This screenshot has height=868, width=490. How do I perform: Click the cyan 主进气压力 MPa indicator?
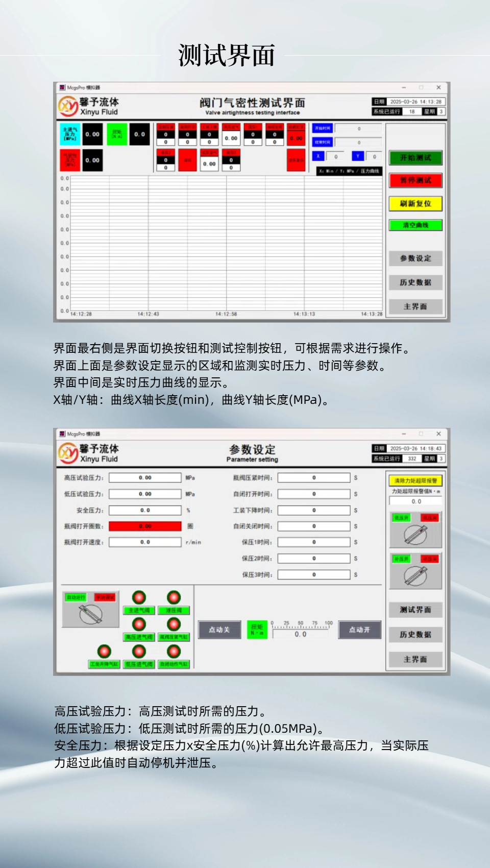click(x=70, y=134)
